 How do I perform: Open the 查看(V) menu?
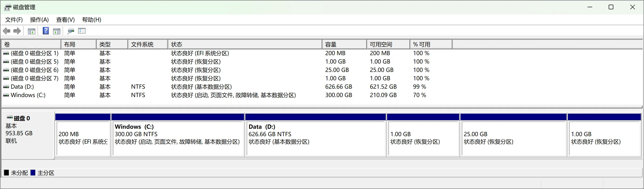[66, 20]
